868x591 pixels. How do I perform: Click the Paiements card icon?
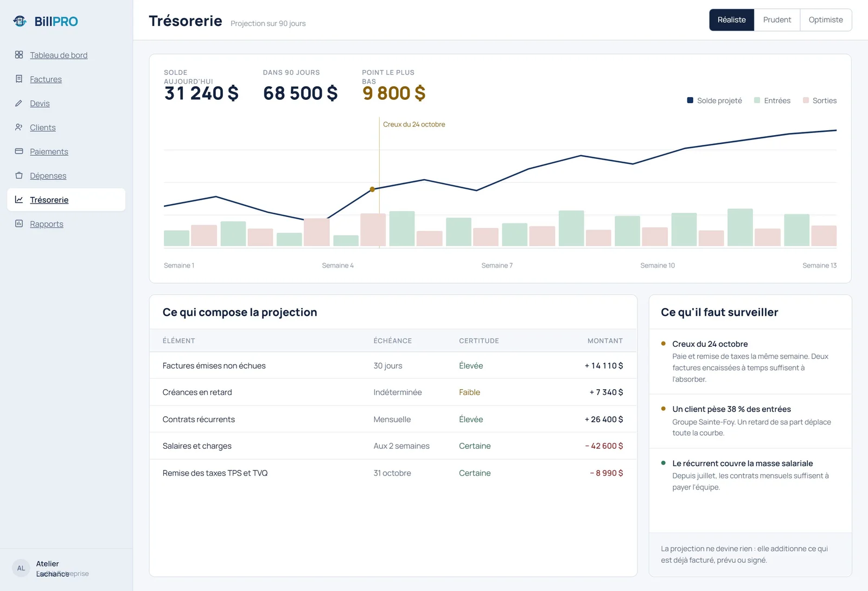coord(19,151)
